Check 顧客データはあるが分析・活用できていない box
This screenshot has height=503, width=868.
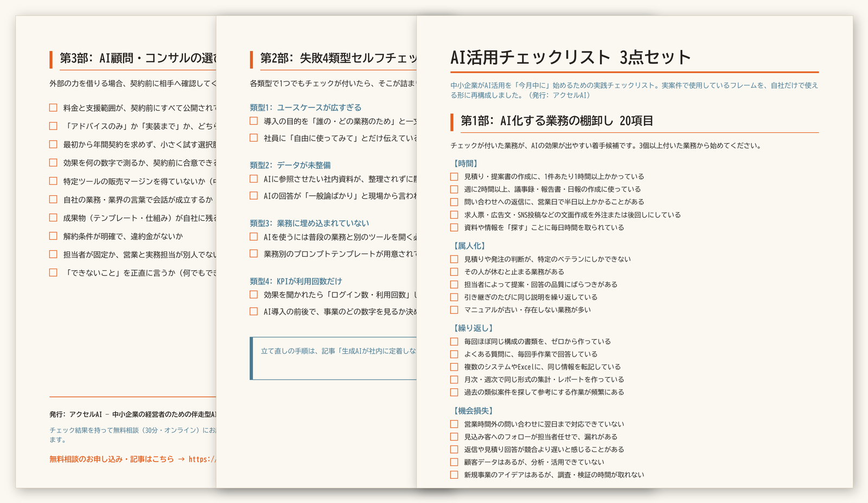pyautogui.click(x=454, y=462)
